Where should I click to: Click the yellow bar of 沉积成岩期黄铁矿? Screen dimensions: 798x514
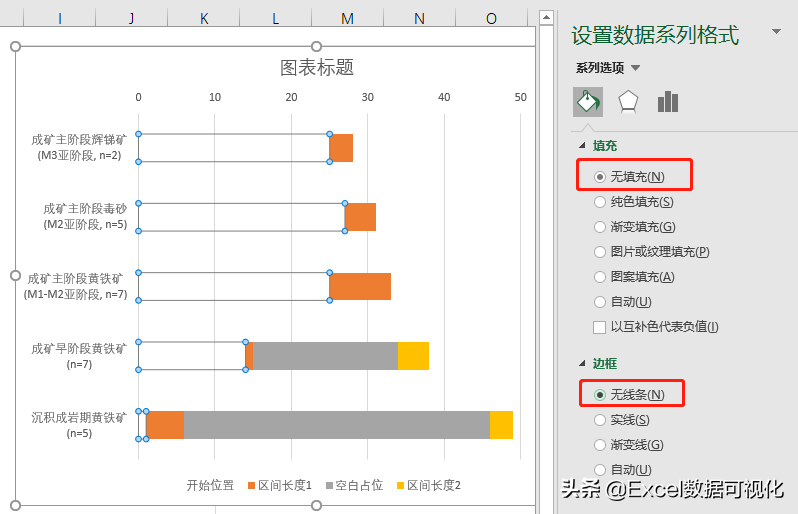pyautogui.click(x=502, y=425)
